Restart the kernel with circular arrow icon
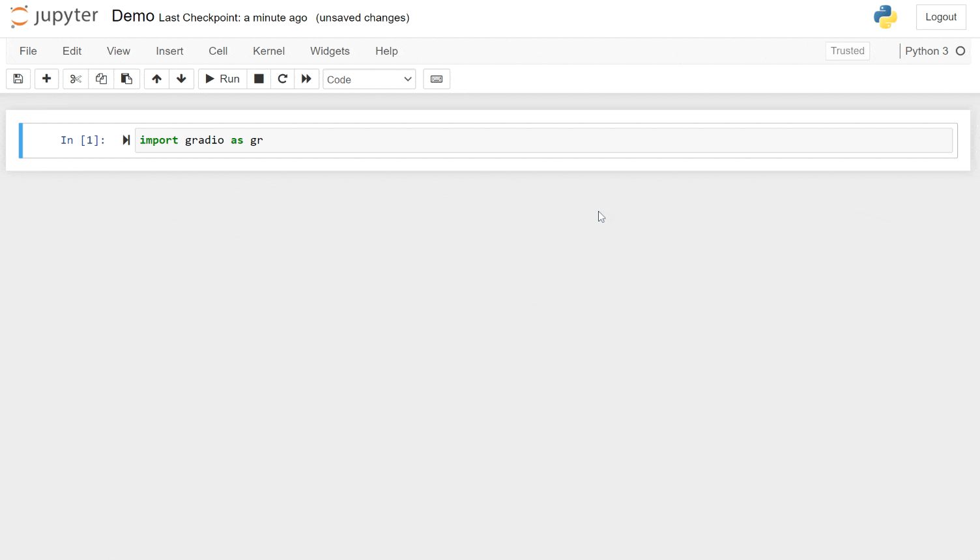The height and width of the screenshot is (560, 980). point(282,79)
